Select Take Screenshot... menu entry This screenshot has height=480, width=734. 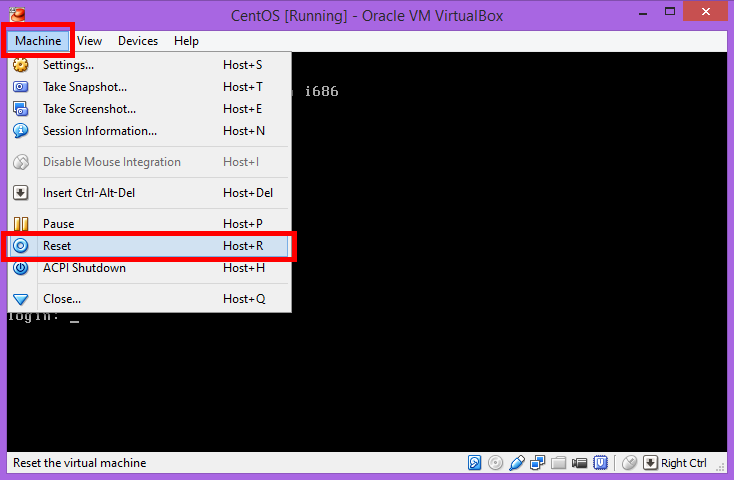[150, 109]
